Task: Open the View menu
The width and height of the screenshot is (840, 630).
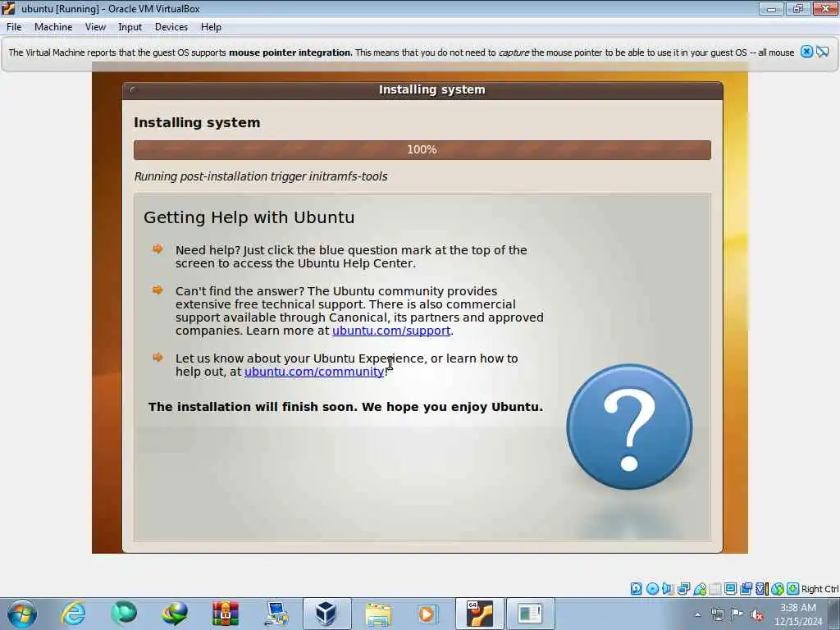Action: point(95,27)
